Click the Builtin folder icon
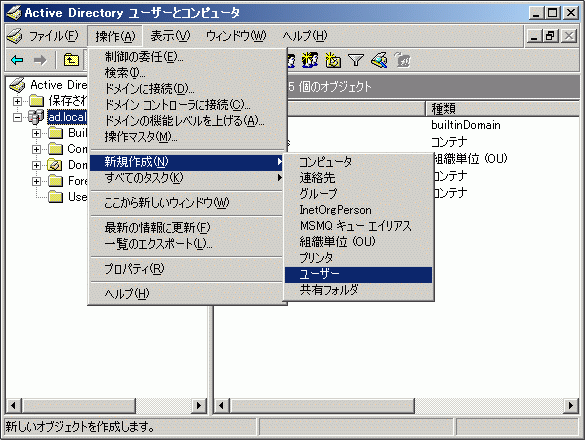 56,133
